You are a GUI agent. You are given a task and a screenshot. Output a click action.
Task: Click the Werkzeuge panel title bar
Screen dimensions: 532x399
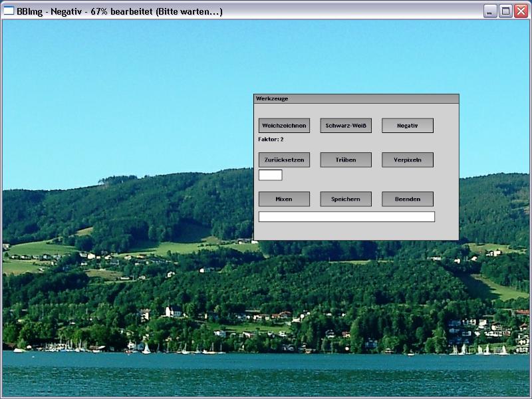point(356,98)
